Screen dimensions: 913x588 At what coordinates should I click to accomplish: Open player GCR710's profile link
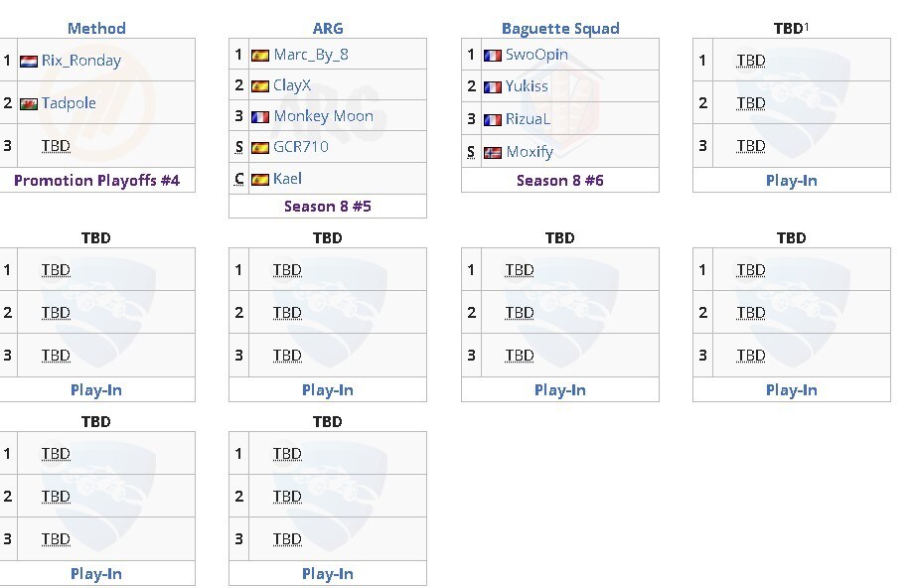(301, 147)
